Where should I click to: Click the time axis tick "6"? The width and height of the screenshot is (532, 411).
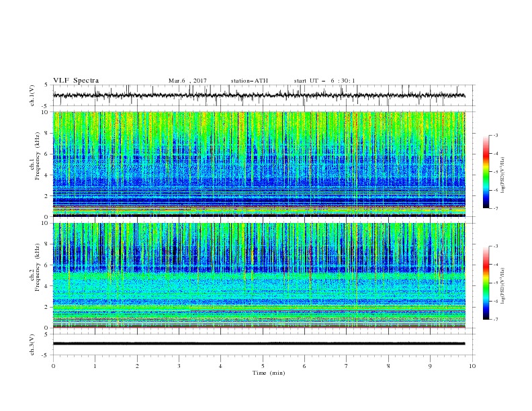coord(304,366)
